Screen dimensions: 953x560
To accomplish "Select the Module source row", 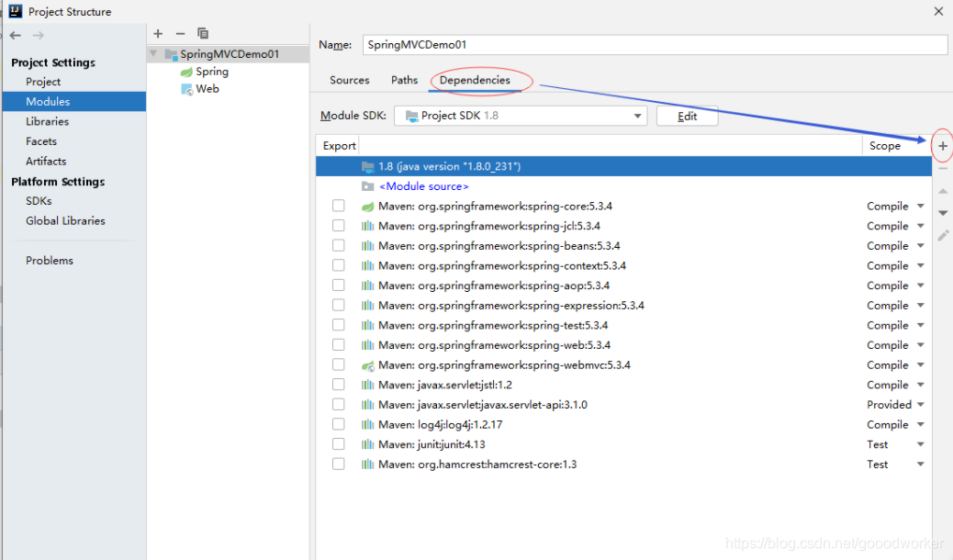I will tap(623, 186).
